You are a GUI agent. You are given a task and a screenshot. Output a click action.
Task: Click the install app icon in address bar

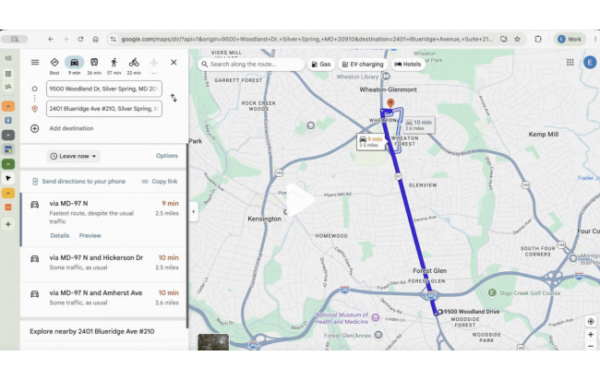[504, 39]
